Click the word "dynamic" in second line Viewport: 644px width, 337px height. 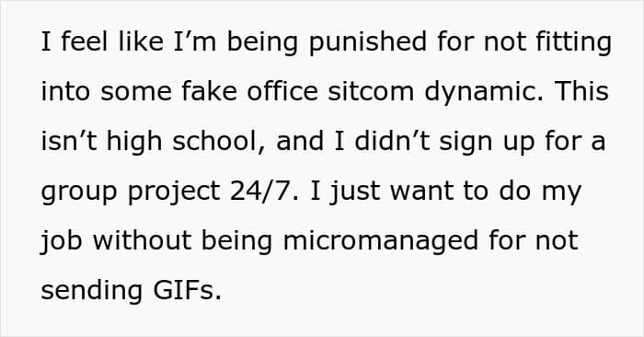click(x=483, y=93)
